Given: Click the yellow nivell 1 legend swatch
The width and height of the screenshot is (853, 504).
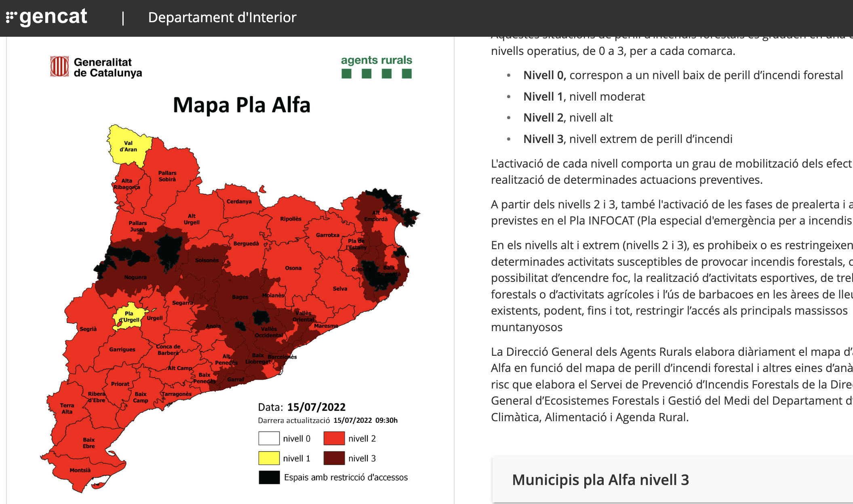Looking at the screenshot, I should (x=269, y=458).
